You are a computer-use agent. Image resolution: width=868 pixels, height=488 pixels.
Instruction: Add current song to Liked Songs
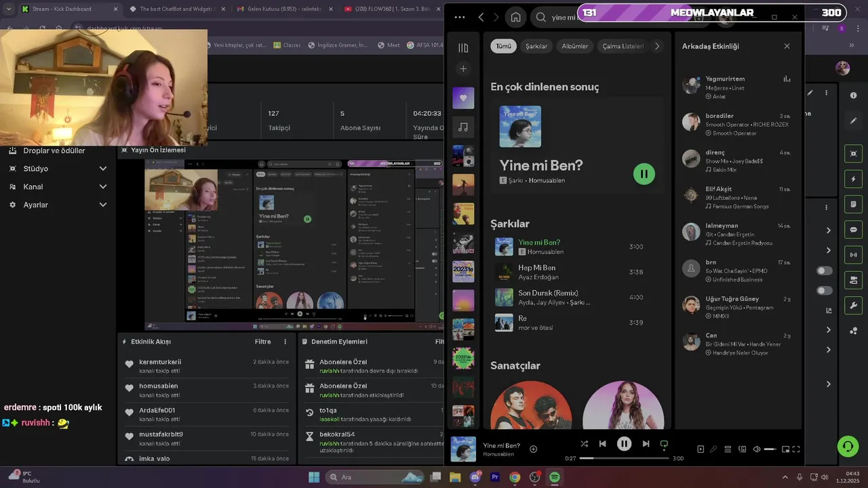pyautogui.click(x=533, y=449)
